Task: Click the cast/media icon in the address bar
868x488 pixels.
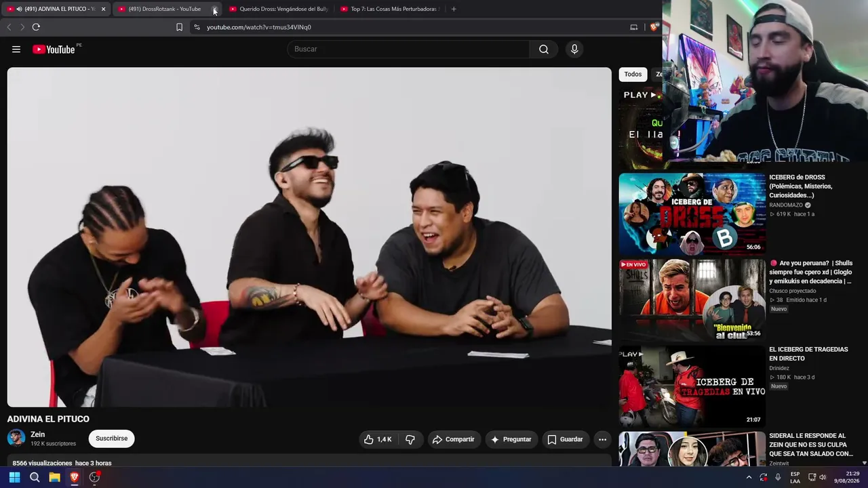Action: click(634, 27)
